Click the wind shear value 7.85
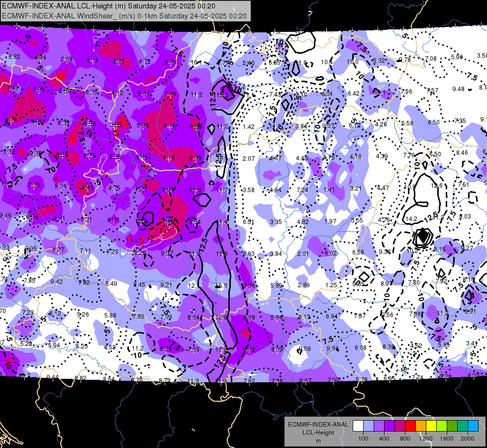This screenshot has width=487, height=448. (x=29, y=280)
